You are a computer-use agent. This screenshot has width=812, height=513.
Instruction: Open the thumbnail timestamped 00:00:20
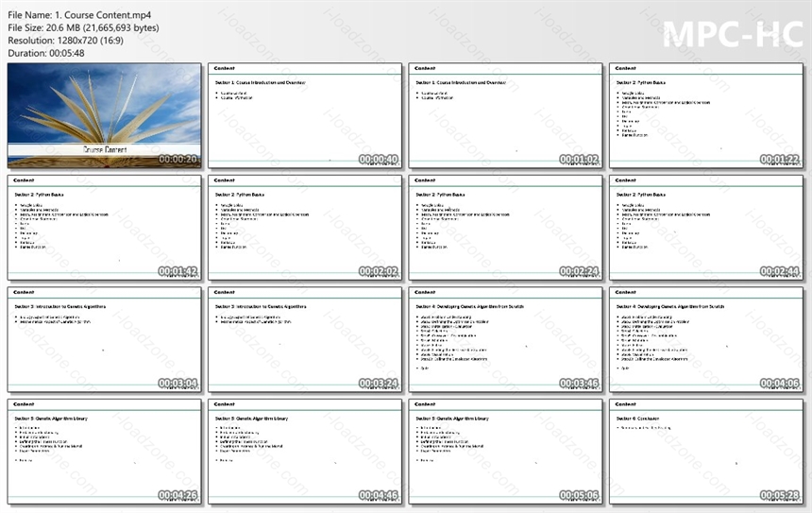[x=104, y=115]
